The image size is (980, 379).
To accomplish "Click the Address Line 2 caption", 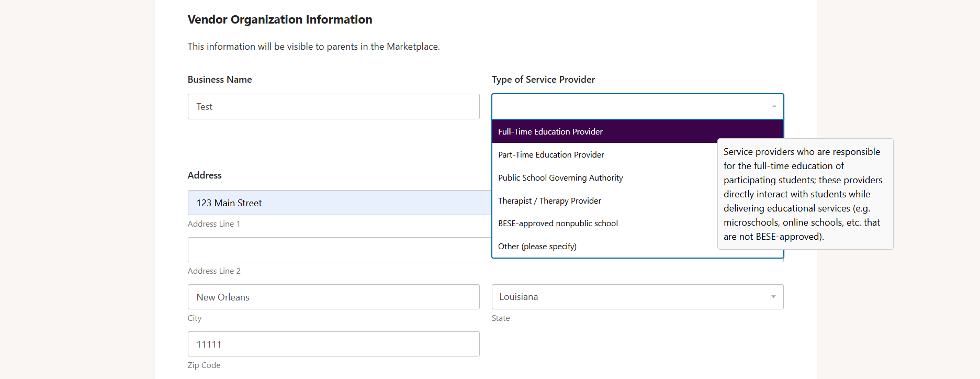I will [x=214, y=271].
